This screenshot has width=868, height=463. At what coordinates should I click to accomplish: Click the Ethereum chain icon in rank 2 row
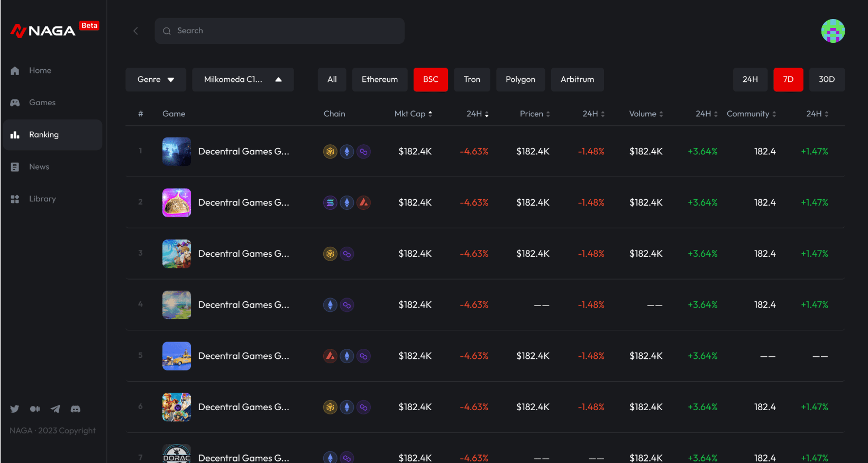point(347,202)
